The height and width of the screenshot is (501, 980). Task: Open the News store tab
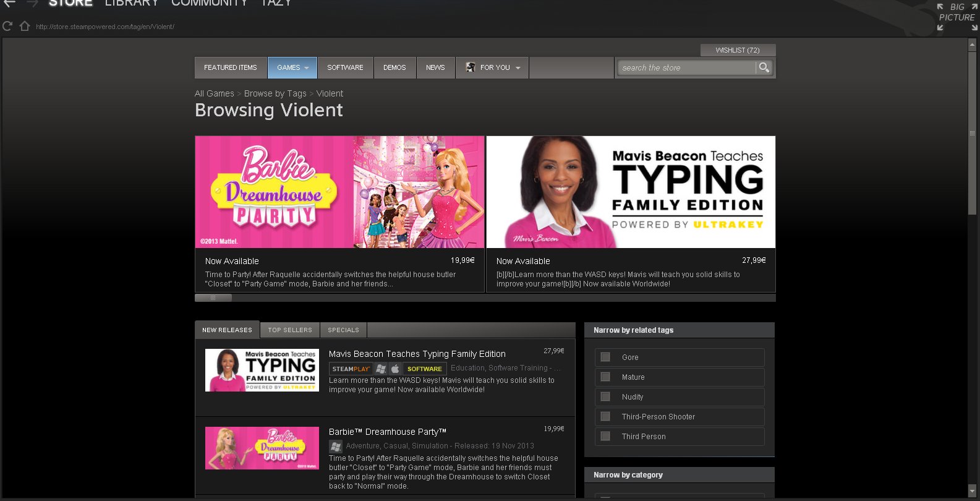coord(435,67)
